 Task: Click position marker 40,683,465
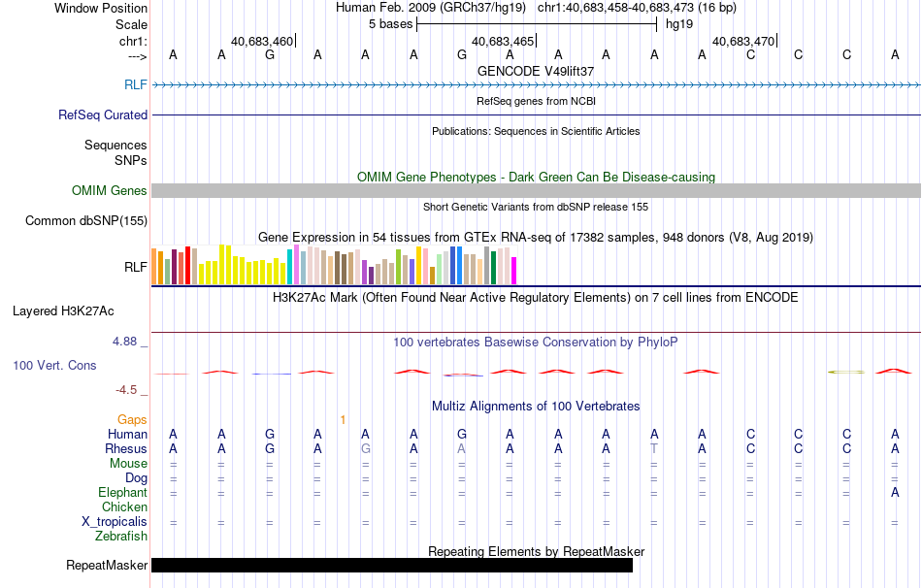click(503, 41)
